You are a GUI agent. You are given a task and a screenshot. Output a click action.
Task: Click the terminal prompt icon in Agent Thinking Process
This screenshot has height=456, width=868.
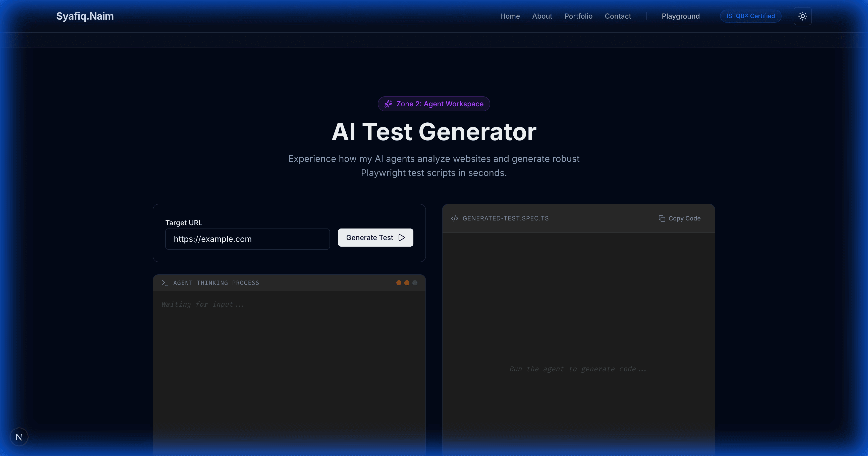pos(165,283)
